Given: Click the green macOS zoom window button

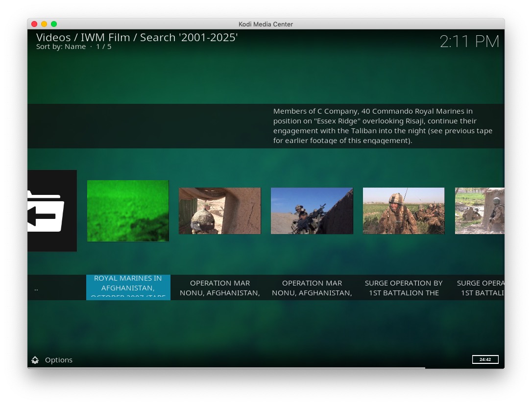Looking at the screenshot, I should (x=54, y=24).
